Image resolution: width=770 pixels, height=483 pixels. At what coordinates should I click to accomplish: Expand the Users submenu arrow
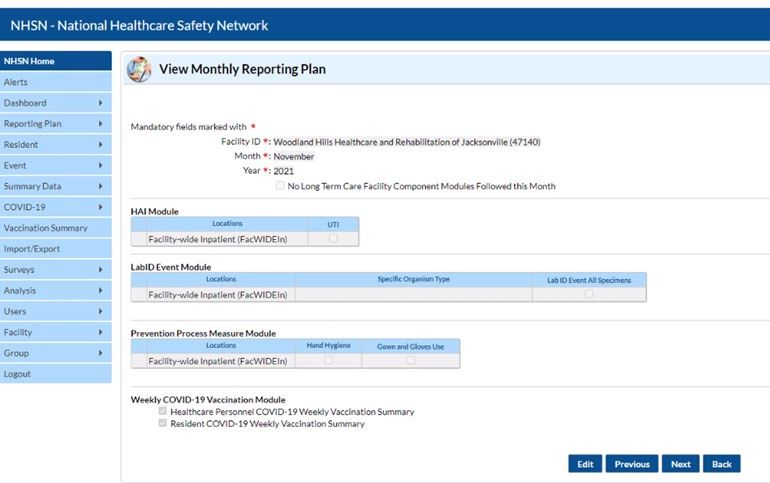coord(100,311)
